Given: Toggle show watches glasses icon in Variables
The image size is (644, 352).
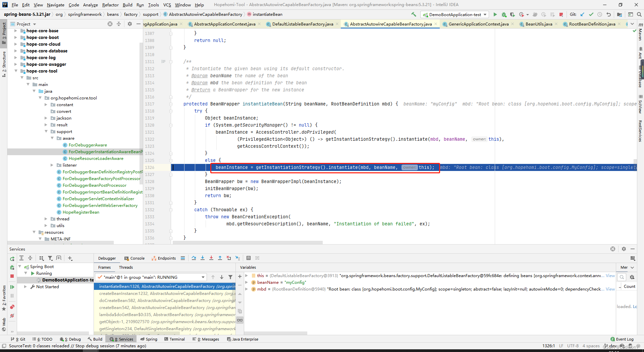Looking at the screenshot, I should pyautogui.click(x=240, y=320).
